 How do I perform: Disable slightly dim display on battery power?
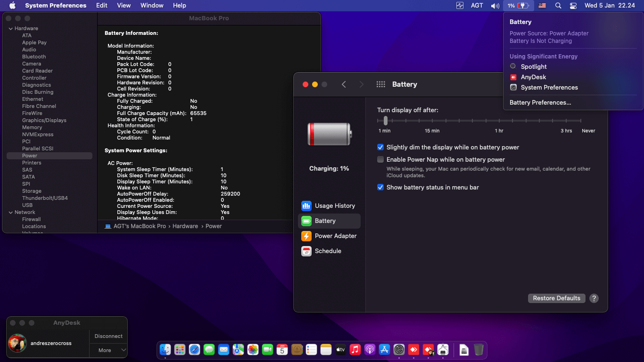coord(380,148)
